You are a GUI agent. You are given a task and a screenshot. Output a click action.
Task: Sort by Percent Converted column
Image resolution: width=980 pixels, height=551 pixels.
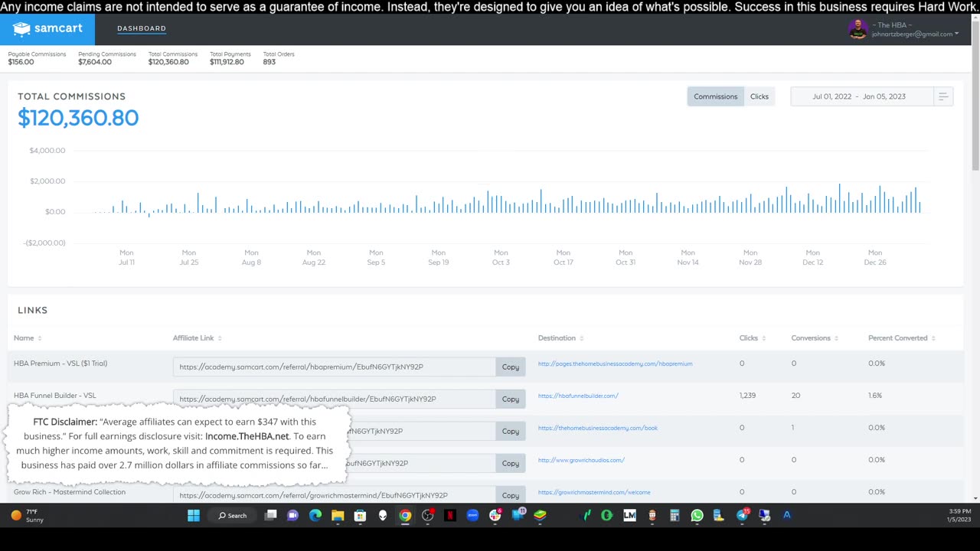(901, 337)
